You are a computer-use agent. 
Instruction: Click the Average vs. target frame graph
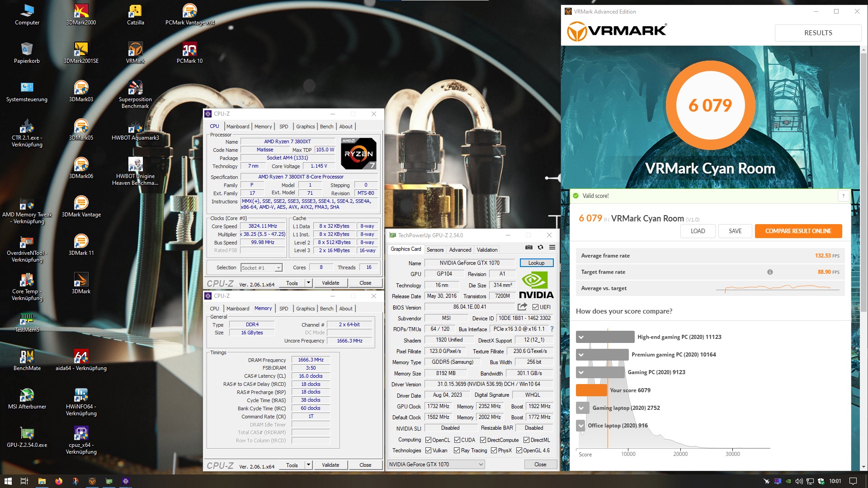778,288
